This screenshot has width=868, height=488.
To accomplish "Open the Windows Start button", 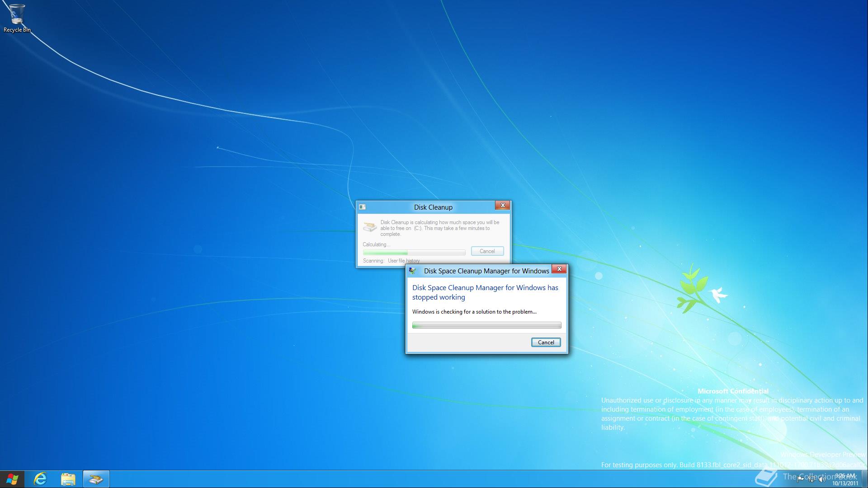I will click(12, 479).
